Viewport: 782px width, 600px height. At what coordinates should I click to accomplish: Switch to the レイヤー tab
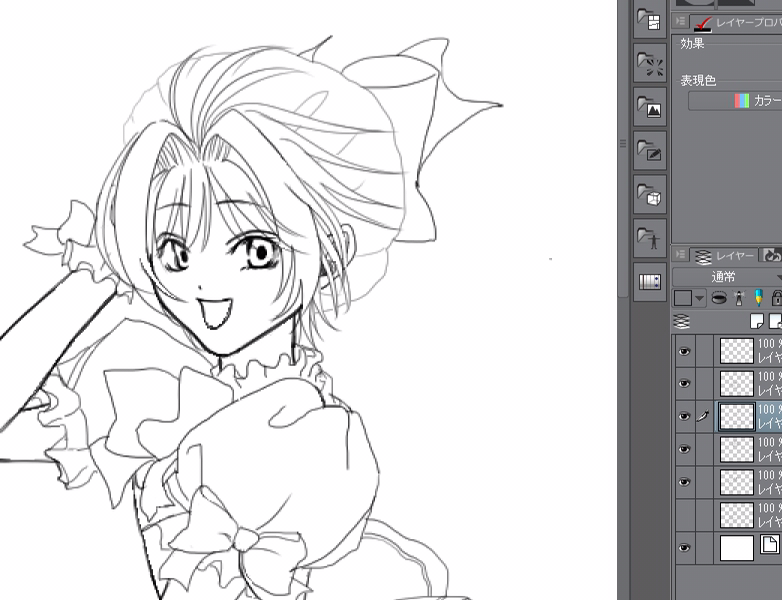pos(724,256)
